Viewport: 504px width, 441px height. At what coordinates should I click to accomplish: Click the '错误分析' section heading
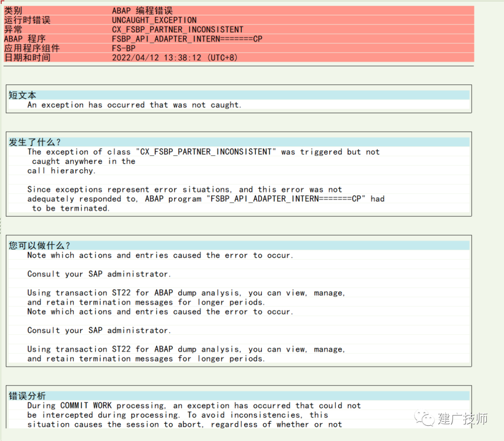[28, 396]
